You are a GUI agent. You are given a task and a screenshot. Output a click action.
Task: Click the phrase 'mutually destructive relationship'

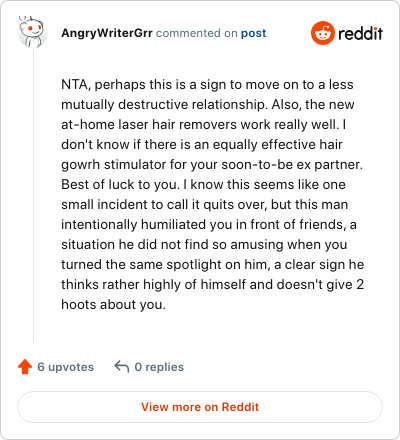coord(164,105)
